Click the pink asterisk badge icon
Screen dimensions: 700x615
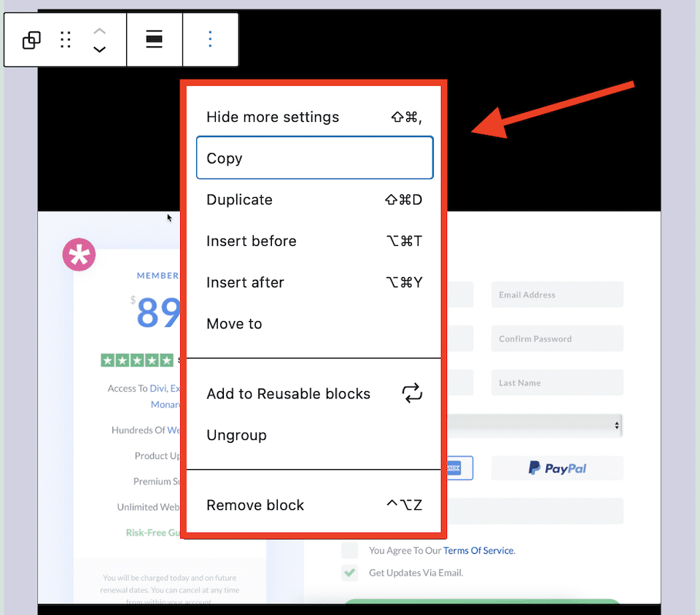[79, 255]
